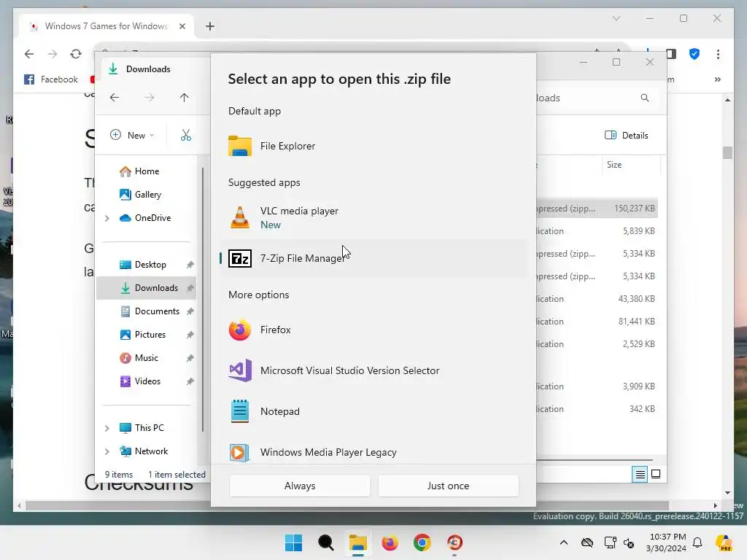The image size is (747, 560).
Task: Open the Windows Start menu
Action: point(293,542)
